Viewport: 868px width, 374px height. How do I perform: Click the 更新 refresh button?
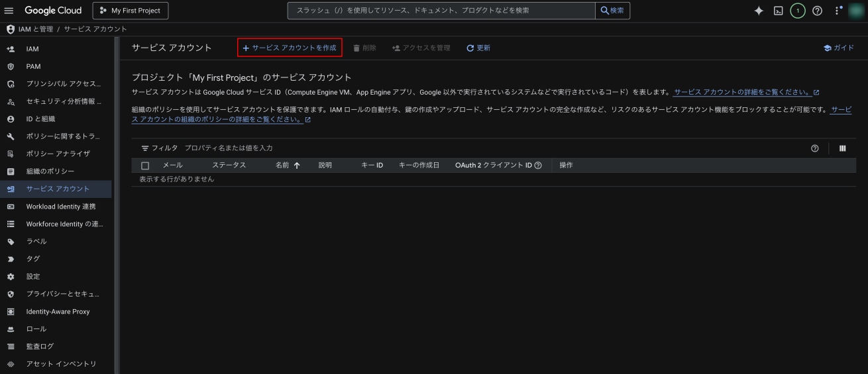click(x=478, y=48)
